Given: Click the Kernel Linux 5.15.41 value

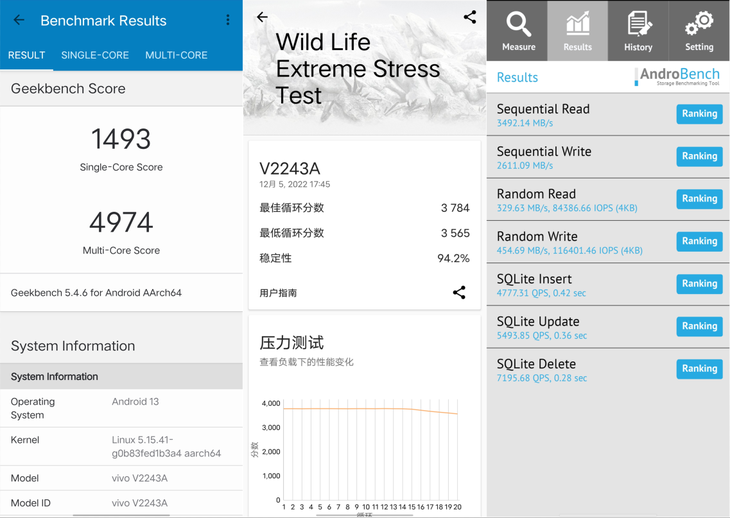Looking at the screenshot, I should click(x=166, y=447).
